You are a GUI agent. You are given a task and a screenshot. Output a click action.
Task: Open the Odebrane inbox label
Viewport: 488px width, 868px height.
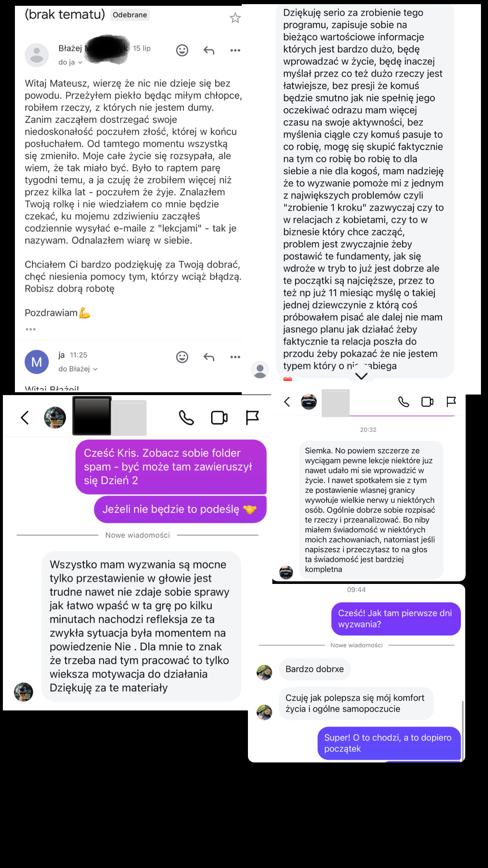130,15
